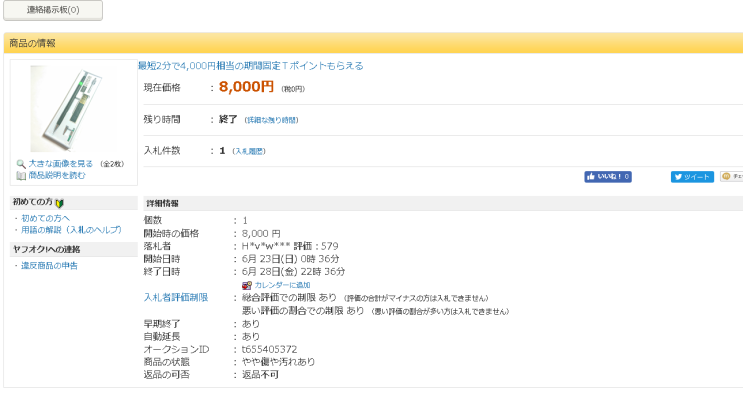This screenshot has height=397, width=743.
Task: Click the calendar icon next to カレンダーに追加
Action: pos(246,285)
